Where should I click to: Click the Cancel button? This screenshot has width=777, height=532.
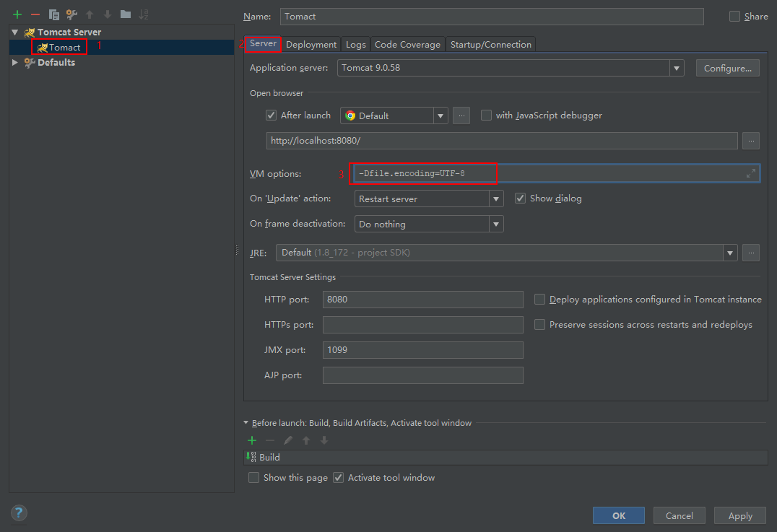point(679,515)
